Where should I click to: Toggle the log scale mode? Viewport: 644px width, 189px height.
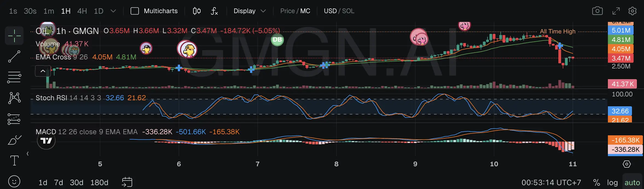coord(612,182)
